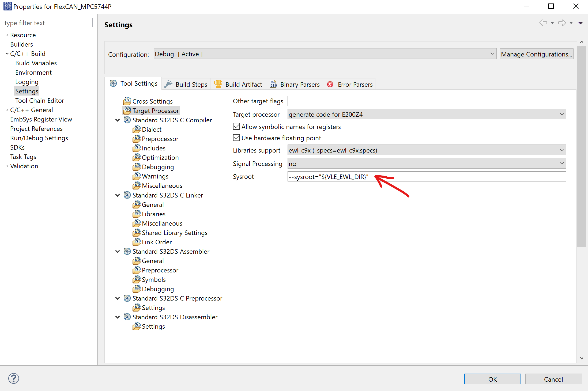Open the Configuration dropdown
The image size is (588, 391).
[492, 54]
